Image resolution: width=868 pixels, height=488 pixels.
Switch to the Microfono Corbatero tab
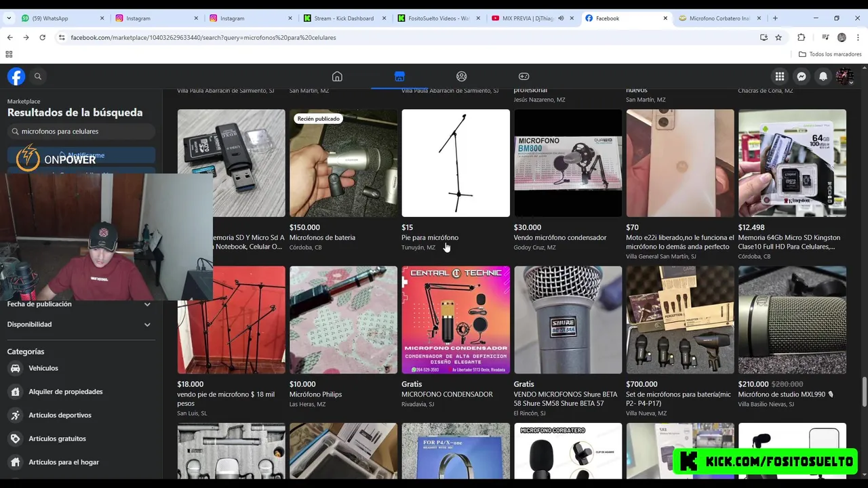pyautogui.click(x=719, y=18)
